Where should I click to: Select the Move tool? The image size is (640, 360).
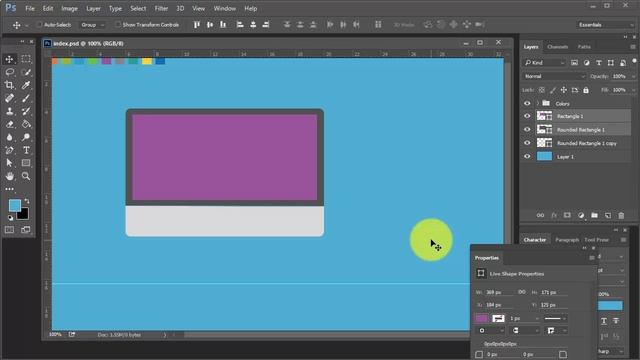(x=9, y=59)
